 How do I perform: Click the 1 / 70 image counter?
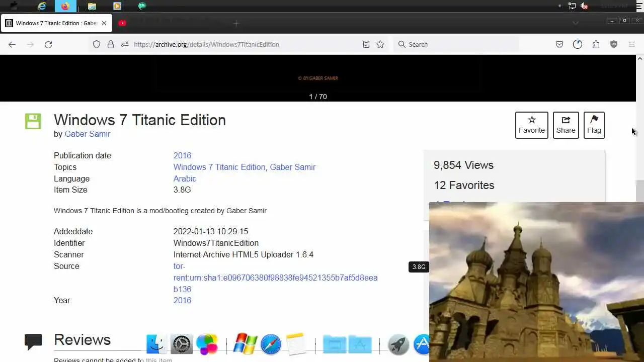pyautogui.click(x=318, y=97)
